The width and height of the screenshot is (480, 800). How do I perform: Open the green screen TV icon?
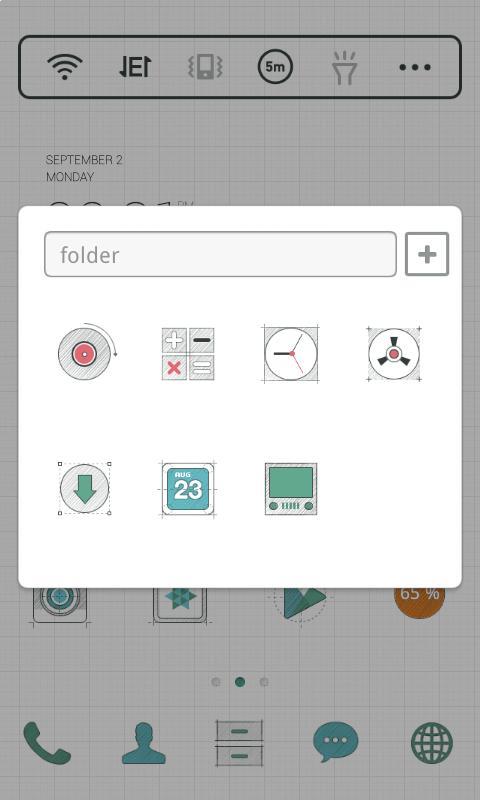(x=291, y=489)
